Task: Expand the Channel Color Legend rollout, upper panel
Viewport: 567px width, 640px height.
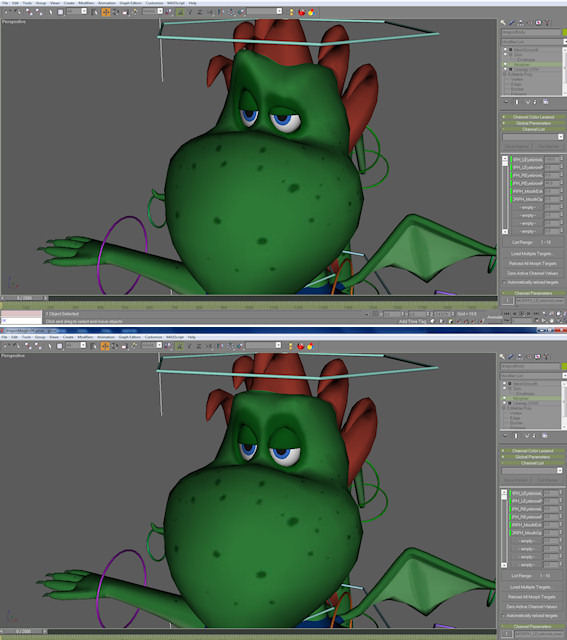Action: pos(533,117)
